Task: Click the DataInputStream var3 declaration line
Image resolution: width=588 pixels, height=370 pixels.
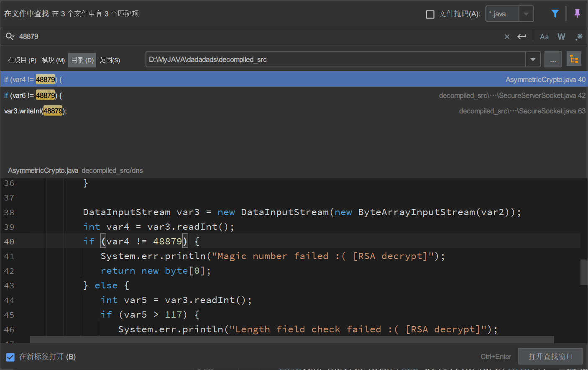Action: point(302,212)
